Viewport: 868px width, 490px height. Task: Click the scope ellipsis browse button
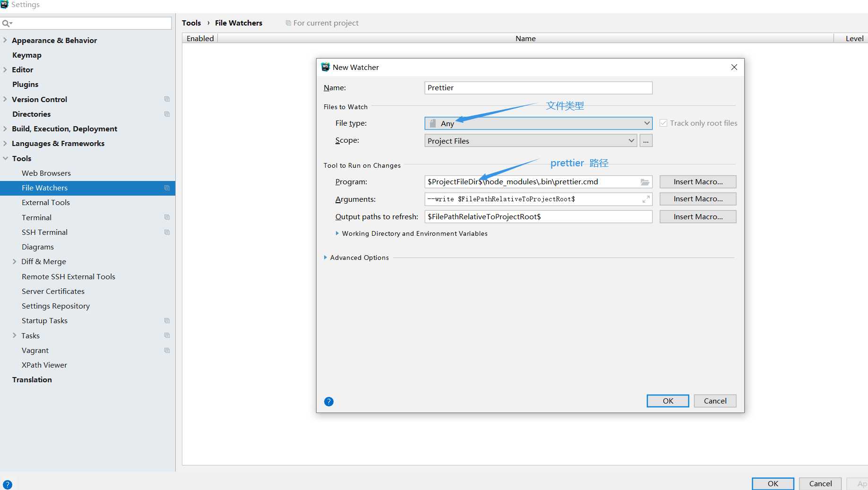click(x=645, y=141)
